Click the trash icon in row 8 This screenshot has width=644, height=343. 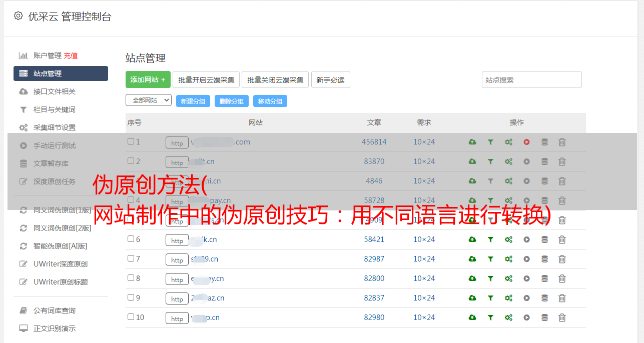562,278
